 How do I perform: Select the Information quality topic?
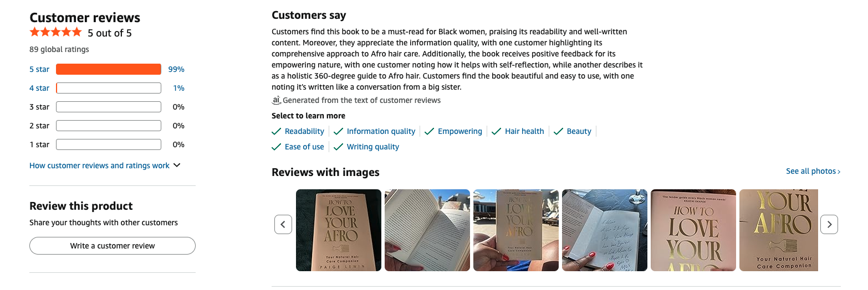(x=381, y=131)
